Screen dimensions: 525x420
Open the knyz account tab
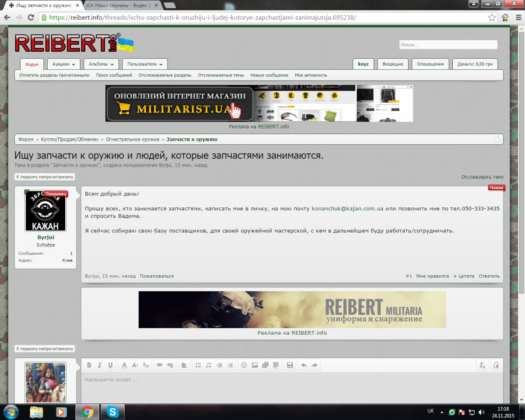coord(363,64)
